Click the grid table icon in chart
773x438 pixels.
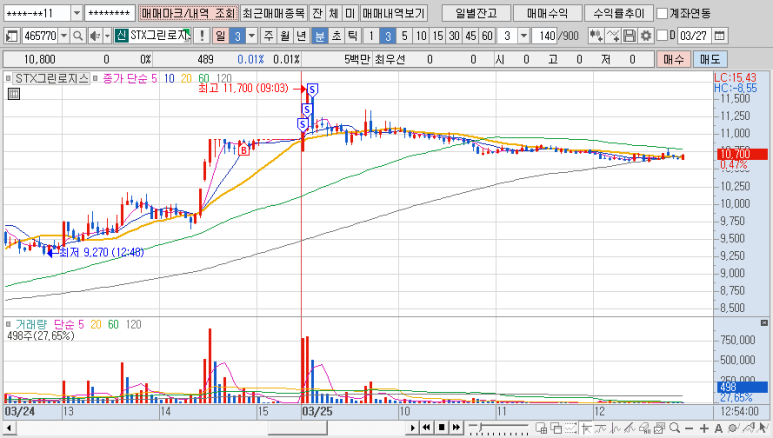(14, 94)
